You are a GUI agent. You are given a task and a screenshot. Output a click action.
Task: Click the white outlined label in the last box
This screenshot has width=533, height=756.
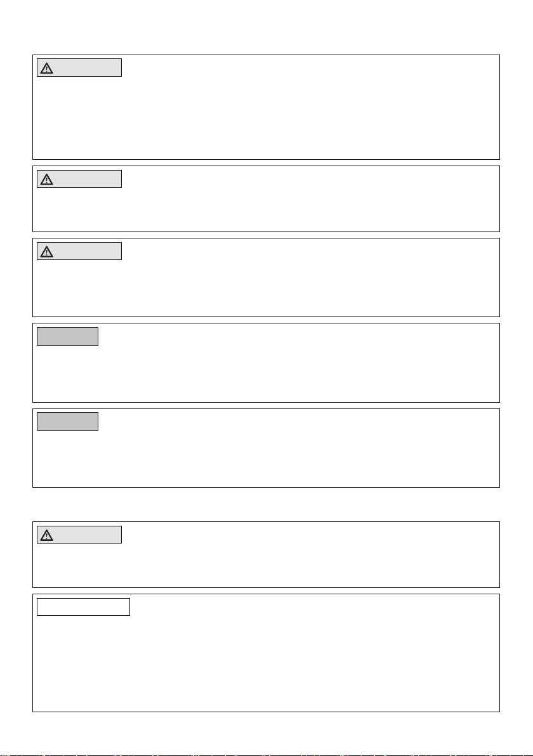click(x=84, y=607)
